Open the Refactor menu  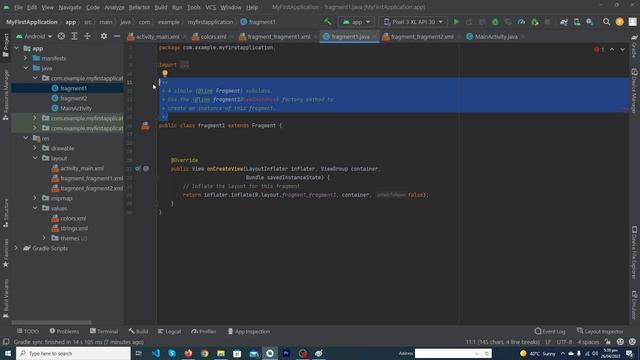tap(139, 7)
